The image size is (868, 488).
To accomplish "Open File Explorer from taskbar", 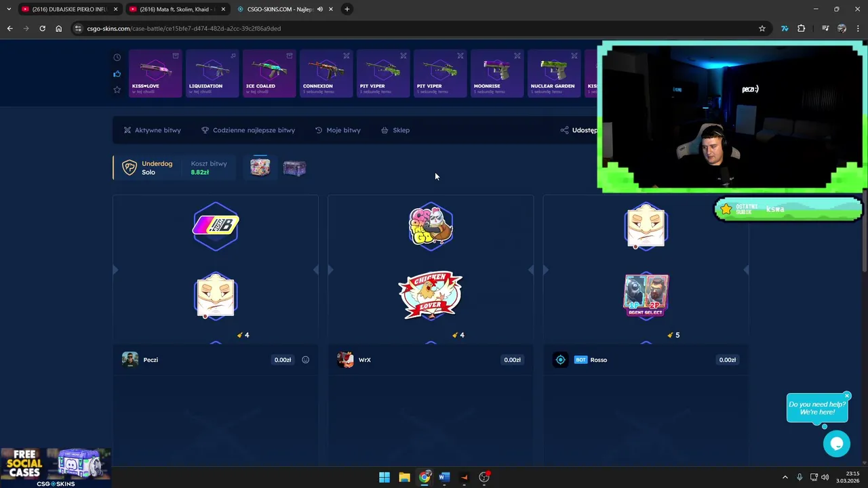I will (404, 477).
